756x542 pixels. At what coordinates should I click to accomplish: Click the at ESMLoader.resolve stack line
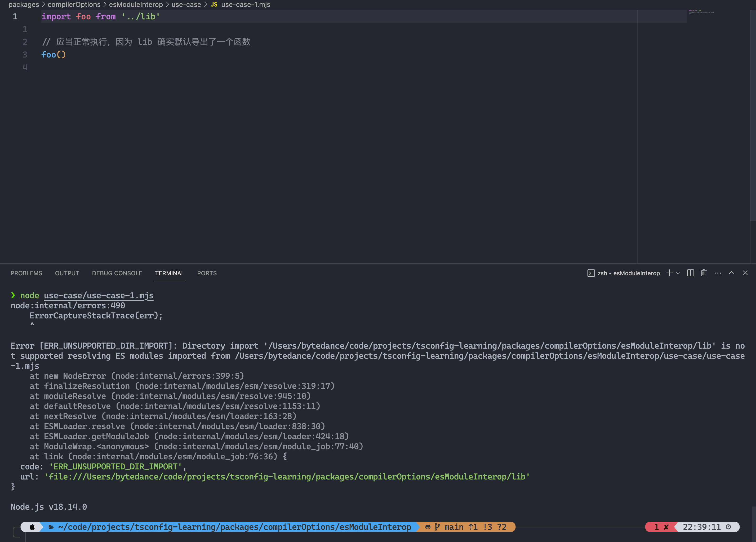[177, 426]
